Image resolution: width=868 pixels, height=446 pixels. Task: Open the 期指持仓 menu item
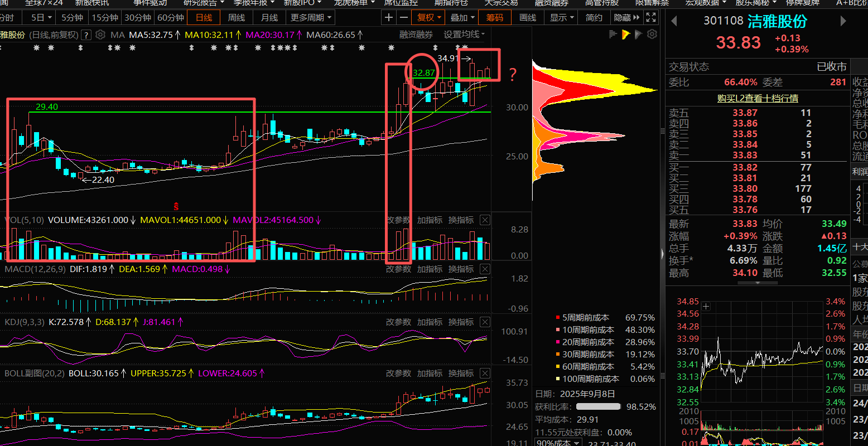pos(451,2)
